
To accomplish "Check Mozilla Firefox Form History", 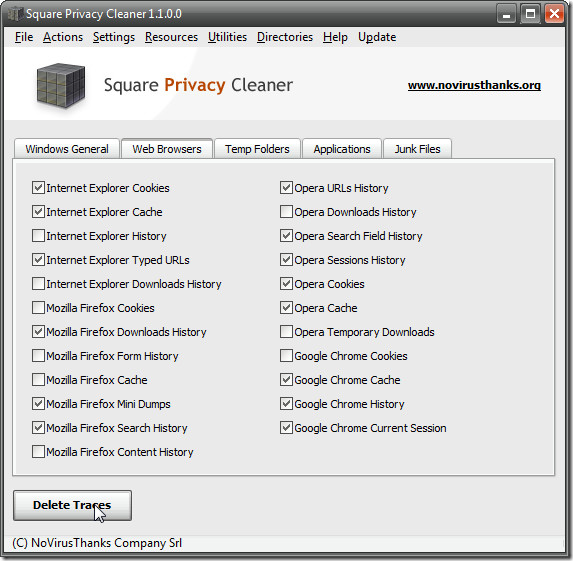I will pyautogui.click(x=38, y=356).
